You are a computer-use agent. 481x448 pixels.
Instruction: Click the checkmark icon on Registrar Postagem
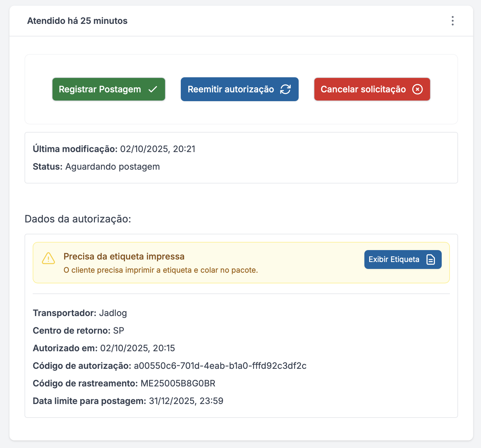(153, 89)
